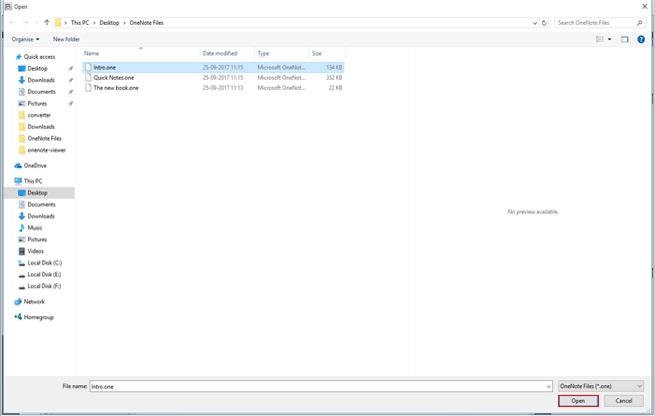Expand File name history dropdown

pyautogui.click(x=549, y=387)
